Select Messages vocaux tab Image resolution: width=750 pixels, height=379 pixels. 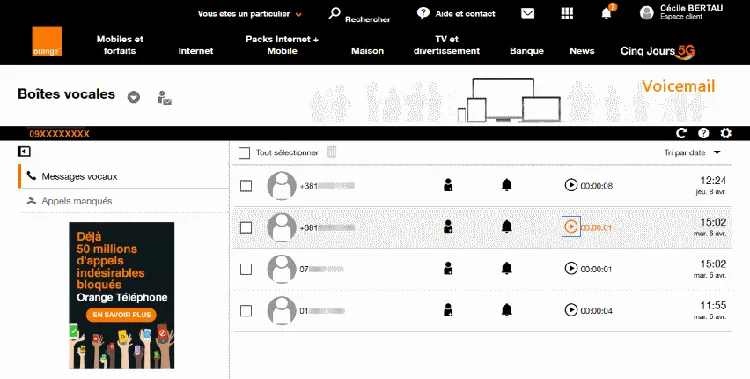tap(123, 177)
